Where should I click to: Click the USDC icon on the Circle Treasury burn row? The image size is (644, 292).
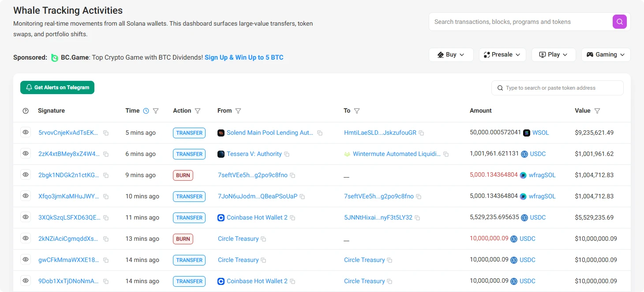coord(513,239)
